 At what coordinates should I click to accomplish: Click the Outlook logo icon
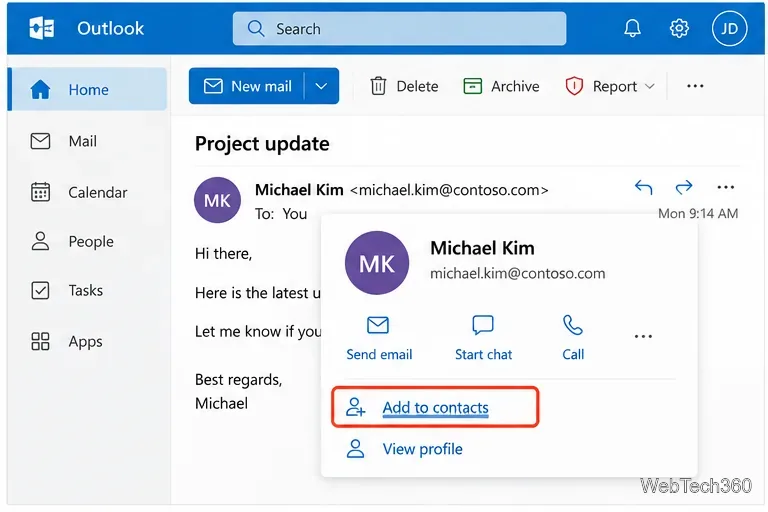[x=42, y=27]
